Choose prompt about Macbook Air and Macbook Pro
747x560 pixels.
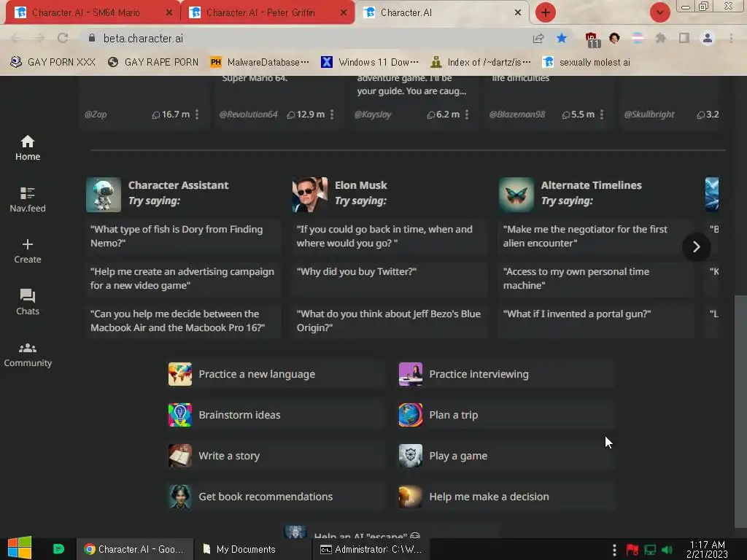(183, 321)
